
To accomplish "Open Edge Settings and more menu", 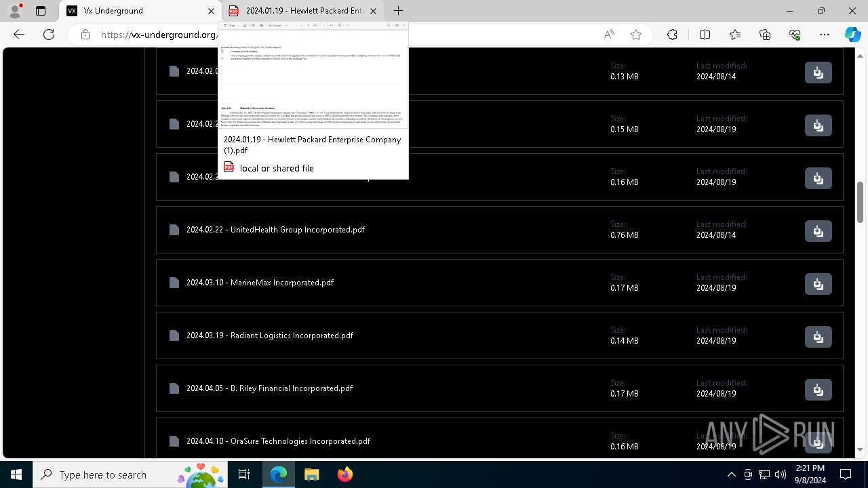I will [x=825, y=35].
